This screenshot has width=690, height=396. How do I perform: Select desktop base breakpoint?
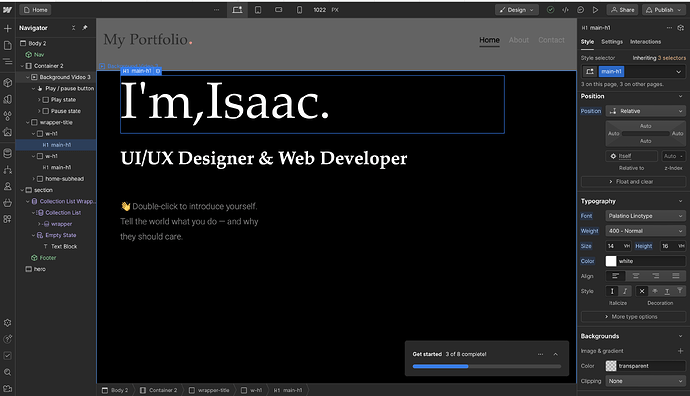(237, 10)
